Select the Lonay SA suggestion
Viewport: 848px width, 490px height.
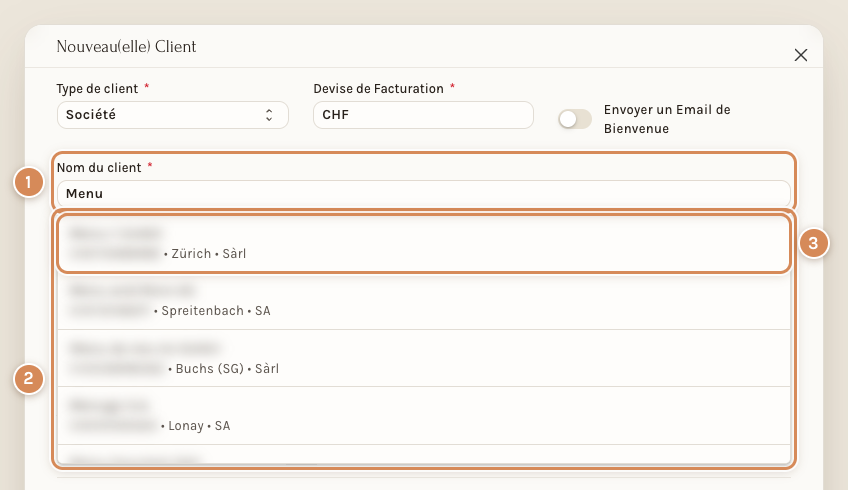[423, 415]
